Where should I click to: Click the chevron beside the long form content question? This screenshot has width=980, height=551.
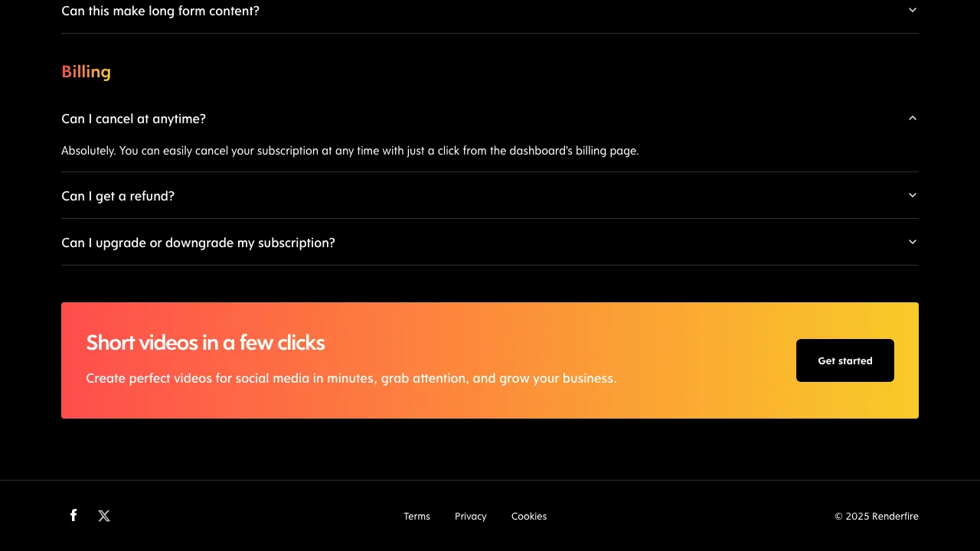coord(912,10)
